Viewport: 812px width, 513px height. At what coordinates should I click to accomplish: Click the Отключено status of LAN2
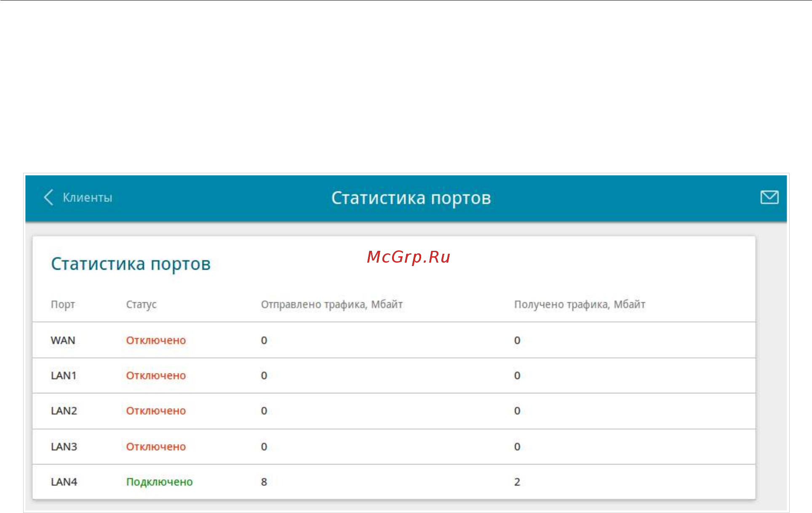(156, 411)
